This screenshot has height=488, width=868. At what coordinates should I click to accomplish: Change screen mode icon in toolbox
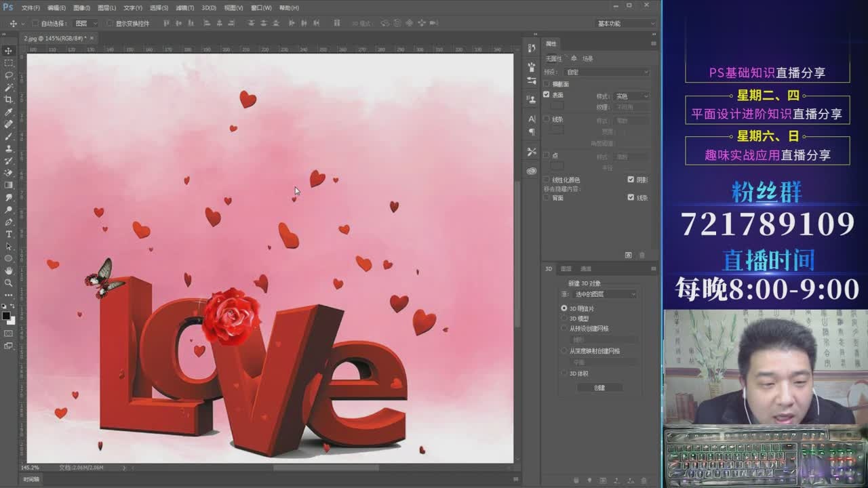(9, 346)
